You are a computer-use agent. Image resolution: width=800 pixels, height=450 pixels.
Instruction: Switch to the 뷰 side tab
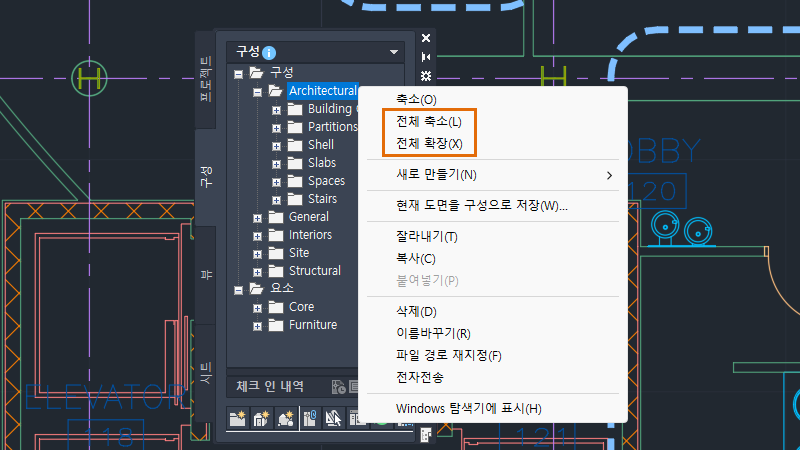tap(206, 275)
